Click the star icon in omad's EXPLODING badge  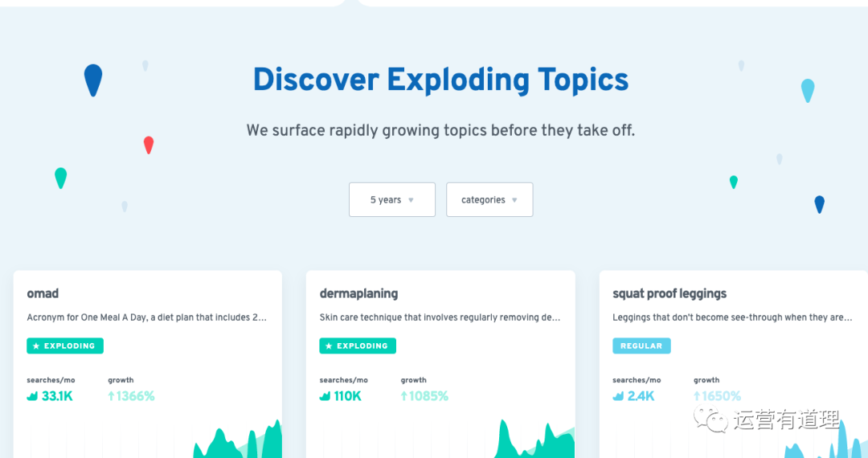pos(36,346)
